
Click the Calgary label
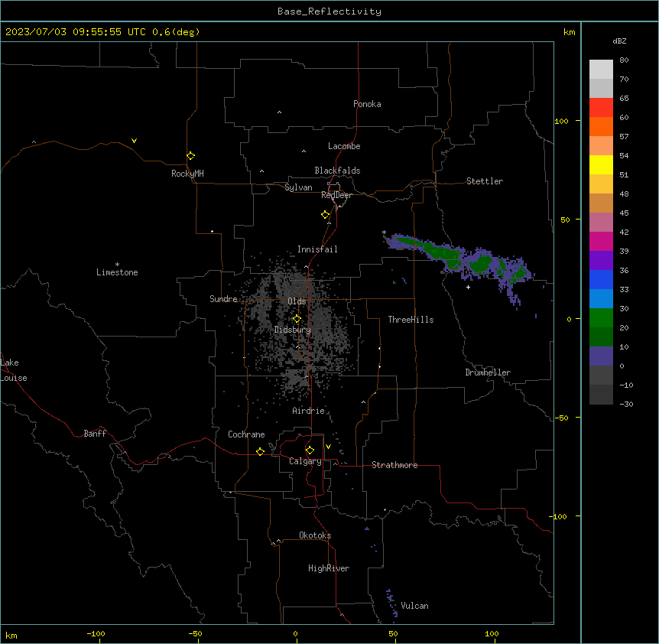(306, 461)
